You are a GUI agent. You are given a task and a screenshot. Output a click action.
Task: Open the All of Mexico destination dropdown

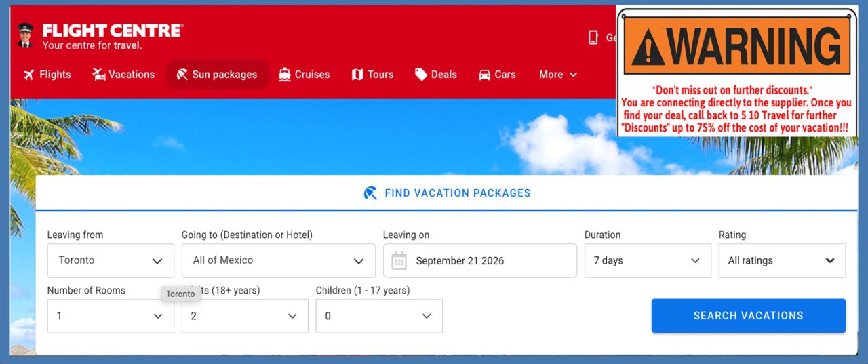279,260
